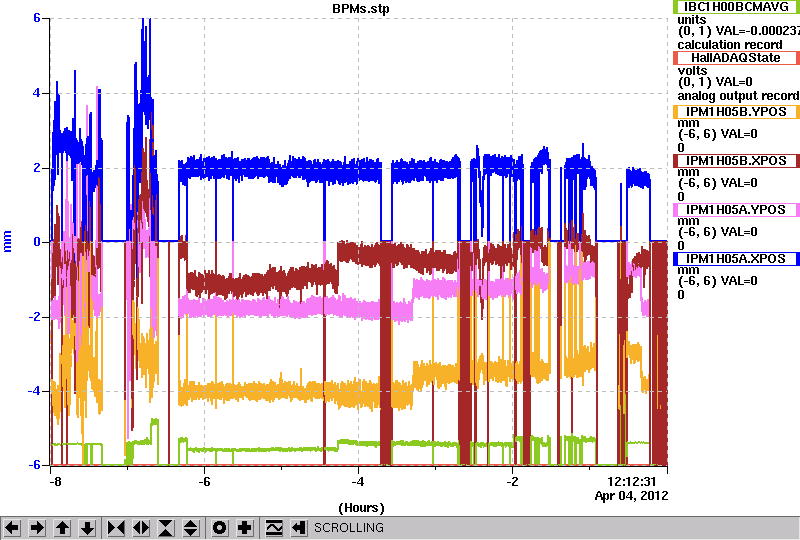This screenshot has height=540, width=800.
Task: Click the horizontal diamond-arrows zoom button
Action: [141, 528]
